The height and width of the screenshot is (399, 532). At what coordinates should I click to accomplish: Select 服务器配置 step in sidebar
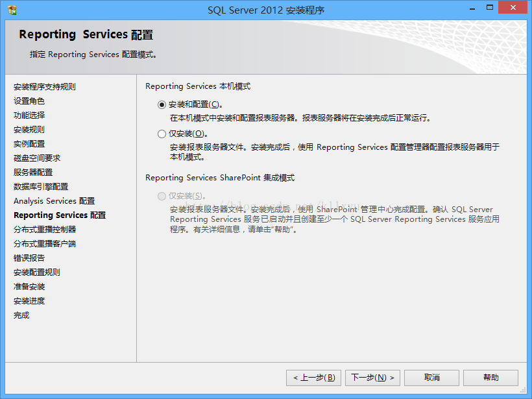[x=33, y=173]
